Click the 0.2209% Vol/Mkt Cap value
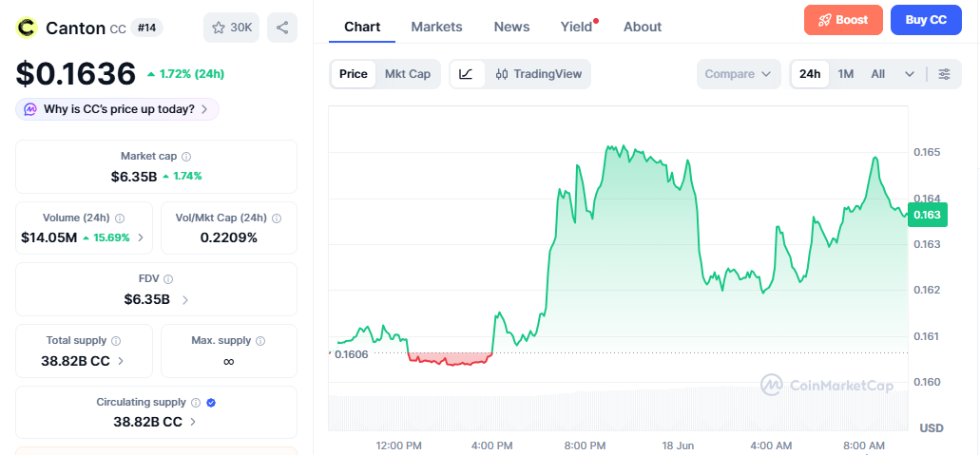The height and width of the screenshot is (455, 980). coord(229,237)
